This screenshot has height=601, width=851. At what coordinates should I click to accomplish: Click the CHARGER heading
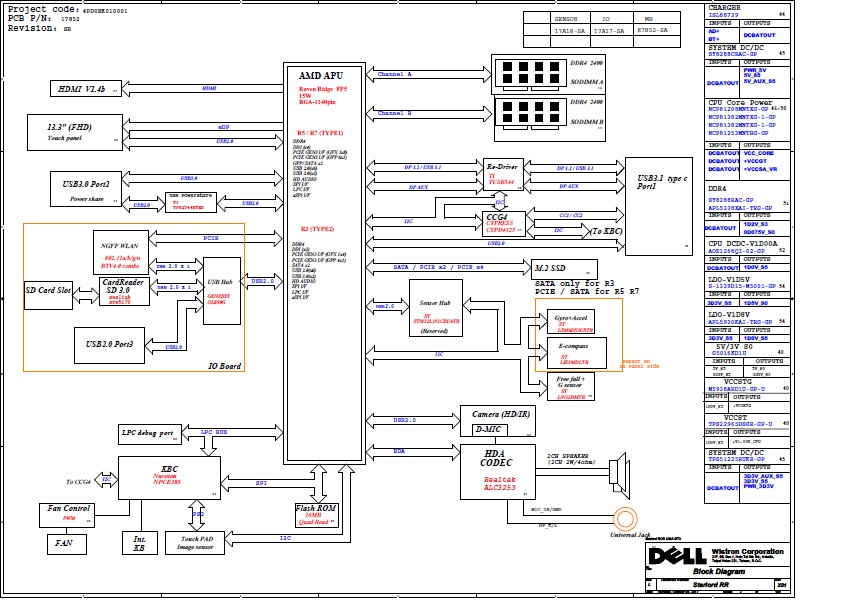pos(724,8)
